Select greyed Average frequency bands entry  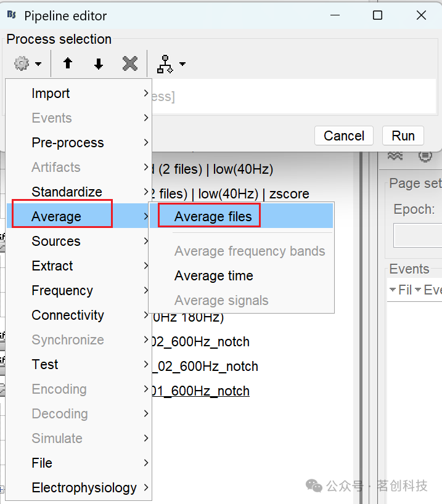point(241,251)
